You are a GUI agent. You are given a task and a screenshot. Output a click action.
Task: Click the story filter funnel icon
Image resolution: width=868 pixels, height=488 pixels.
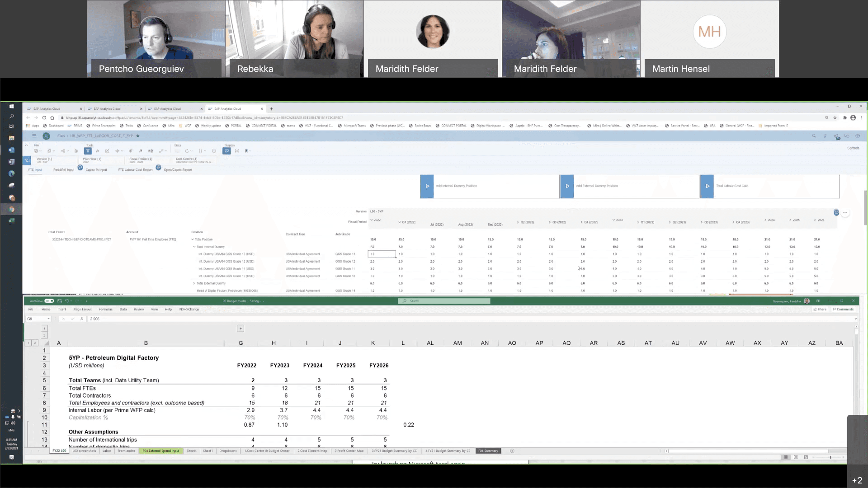88,151
